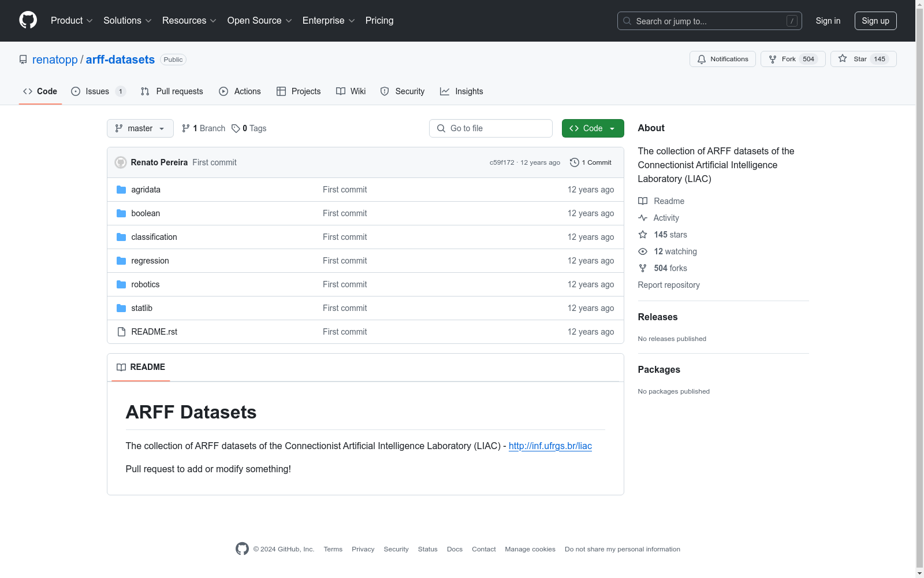Screen dimensions: 924x578
Task: Switch to the Issues tab
Action: [98, 91]
